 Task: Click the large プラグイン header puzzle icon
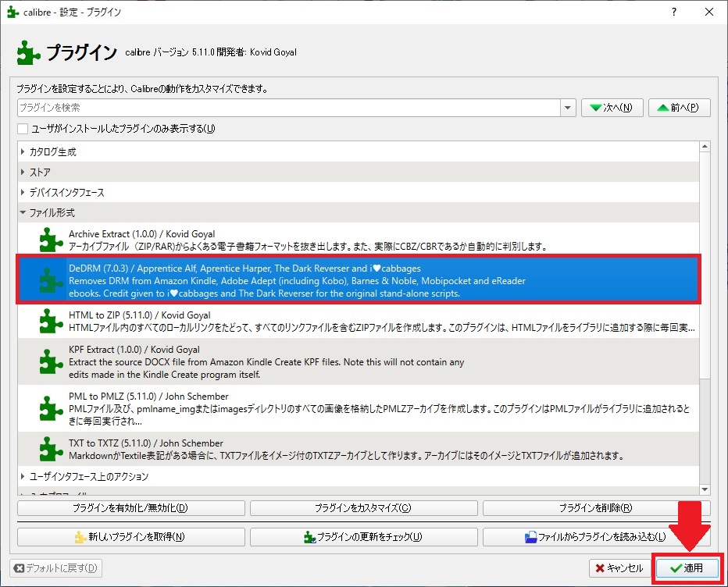coord(28,52)
